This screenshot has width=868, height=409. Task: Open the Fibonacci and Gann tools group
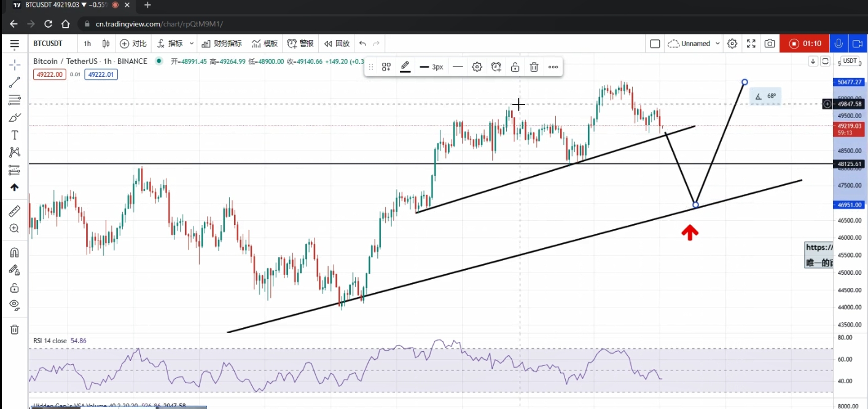14,100
